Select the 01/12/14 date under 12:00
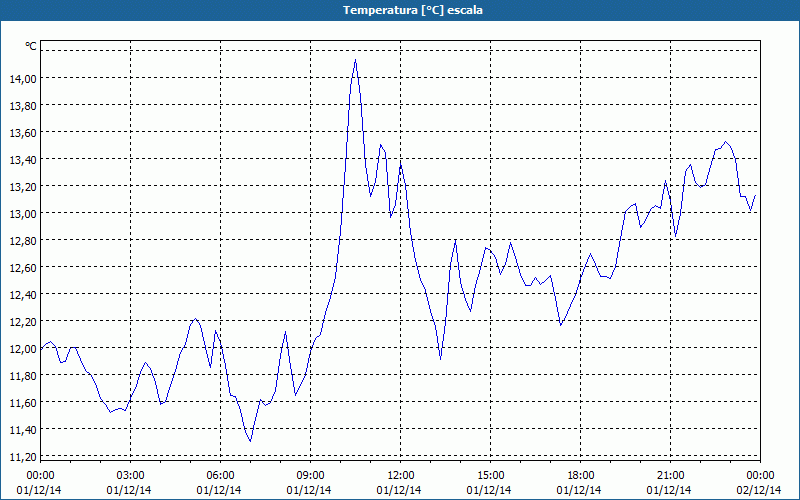This screenshot has height=500, width=800. pyautogui.click(x=399, y=490)
